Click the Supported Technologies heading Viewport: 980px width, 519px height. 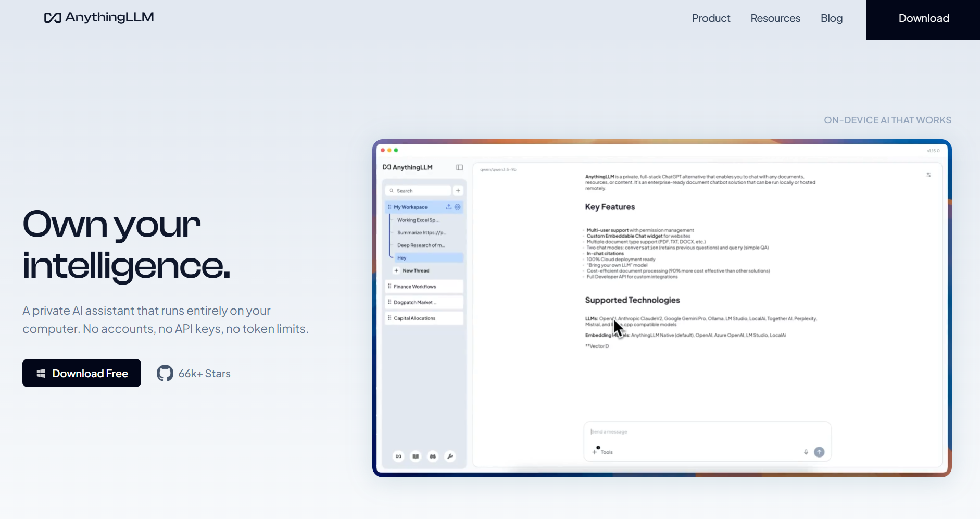tap(632, 300)
